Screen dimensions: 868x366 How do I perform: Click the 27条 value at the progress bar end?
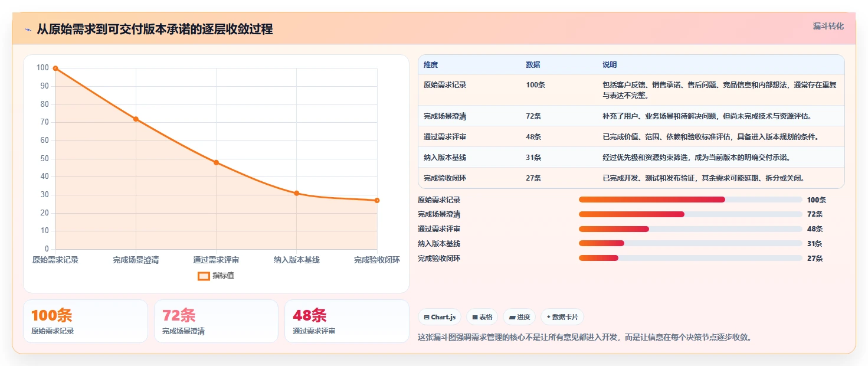815,259
